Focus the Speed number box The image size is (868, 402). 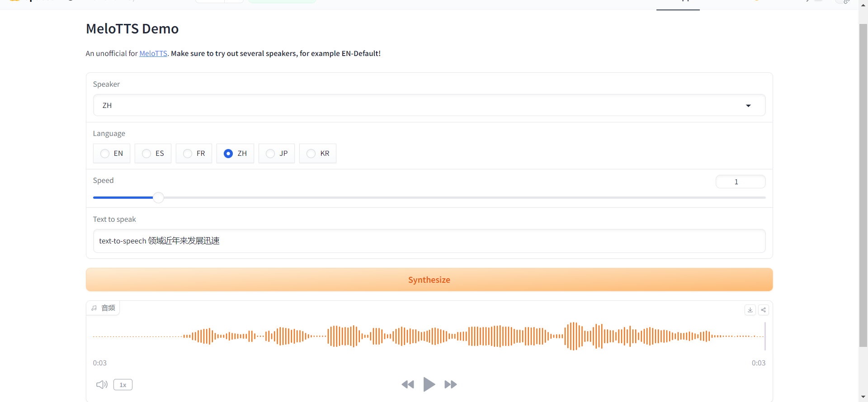click(740, 182)
